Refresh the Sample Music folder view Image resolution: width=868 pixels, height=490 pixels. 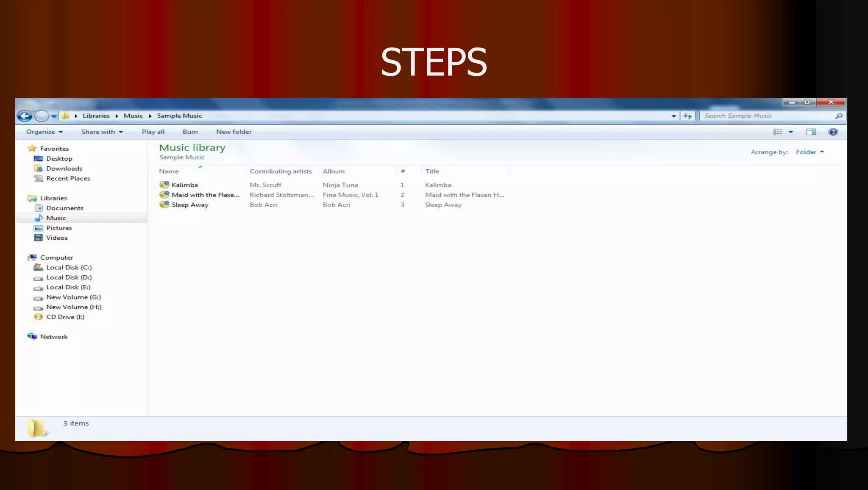(x=687, y=116)
